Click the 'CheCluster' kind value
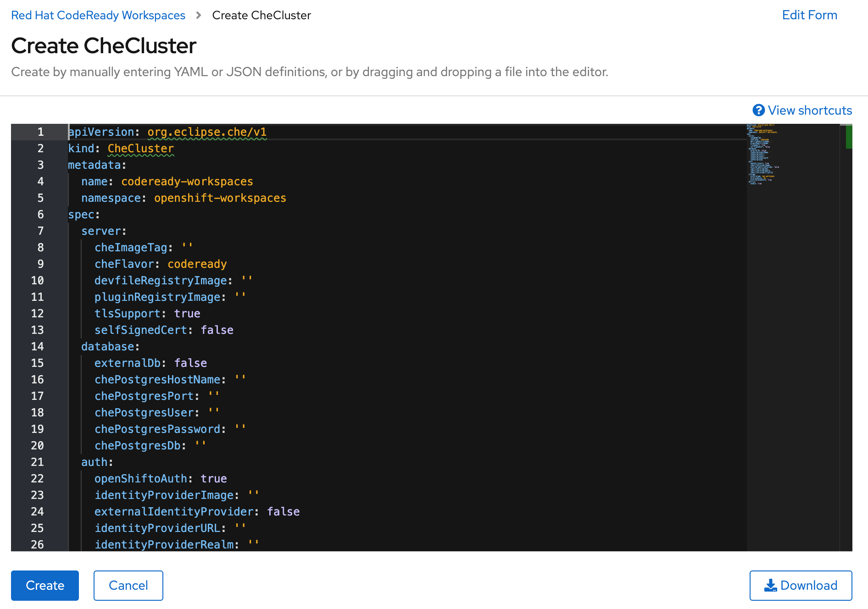 tap(141, 149)
